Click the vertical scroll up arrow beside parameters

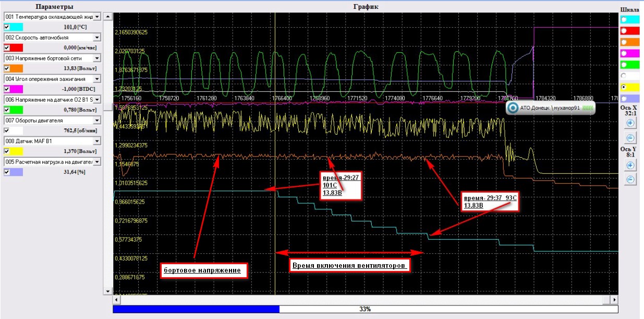point(107,17)
